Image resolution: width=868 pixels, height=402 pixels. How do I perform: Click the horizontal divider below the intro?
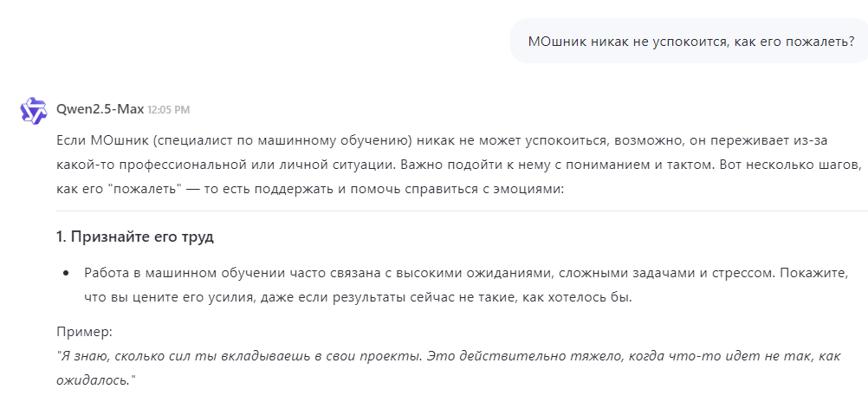tap(461, 211)
